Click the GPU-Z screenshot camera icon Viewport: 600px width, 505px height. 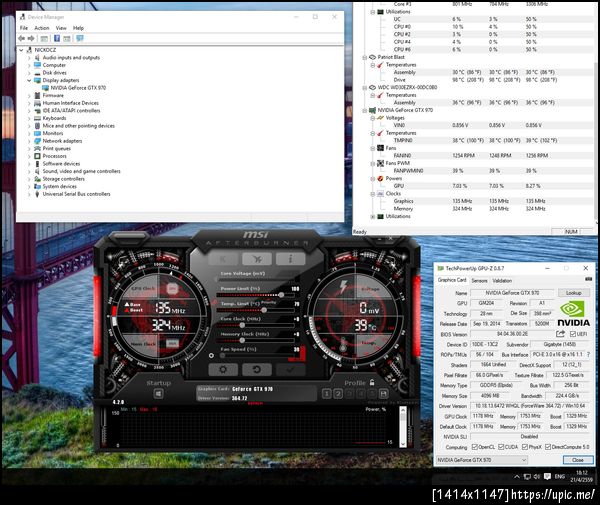[589, 280]
